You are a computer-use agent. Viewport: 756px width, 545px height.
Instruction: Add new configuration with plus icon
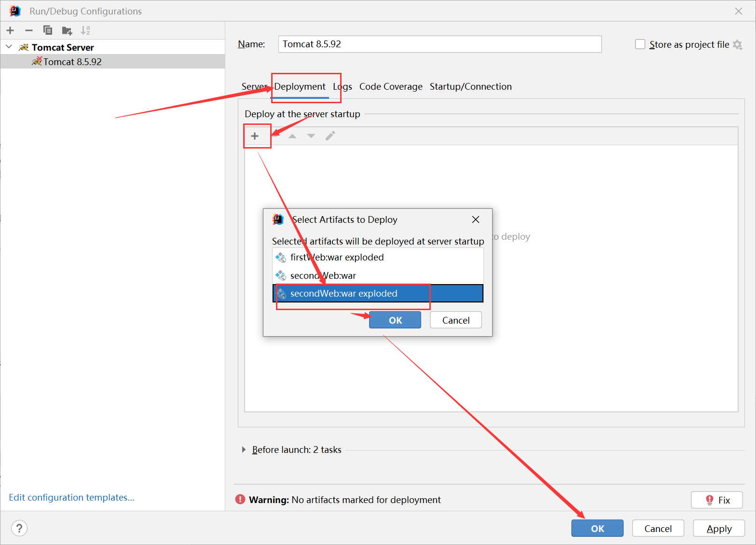[x=10, y=30]
